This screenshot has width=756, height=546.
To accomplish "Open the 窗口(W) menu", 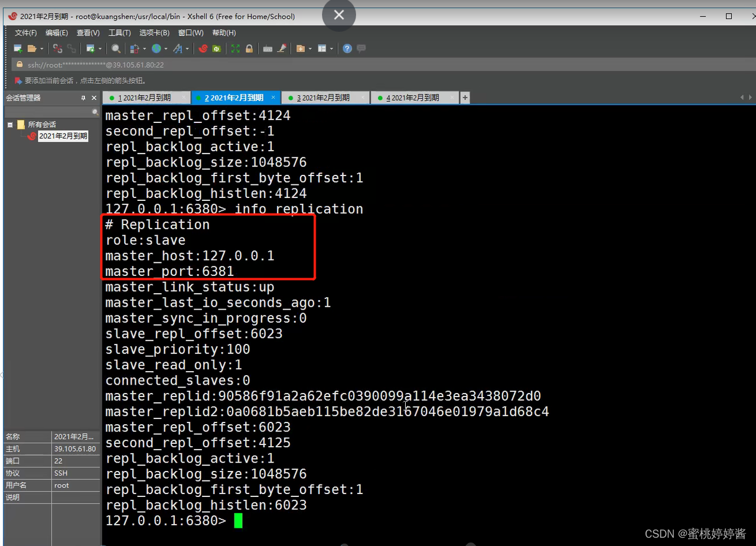I will coord(191,33).
